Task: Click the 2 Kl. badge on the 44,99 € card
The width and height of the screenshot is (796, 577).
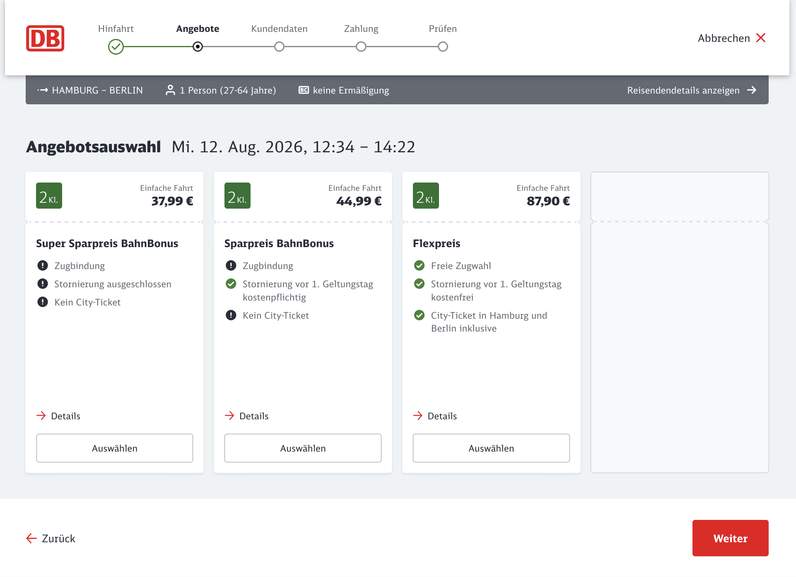Action: (237, 196)
